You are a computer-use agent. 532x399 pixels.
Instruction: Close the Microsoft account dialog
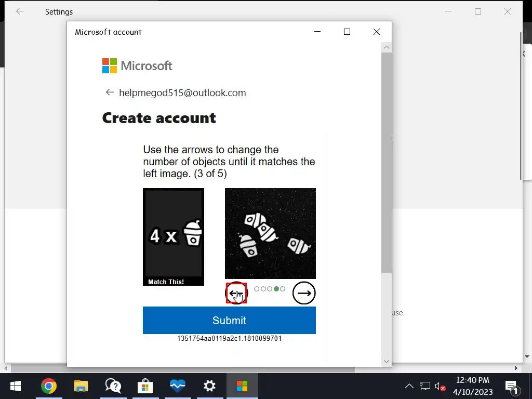pos(377,32)
